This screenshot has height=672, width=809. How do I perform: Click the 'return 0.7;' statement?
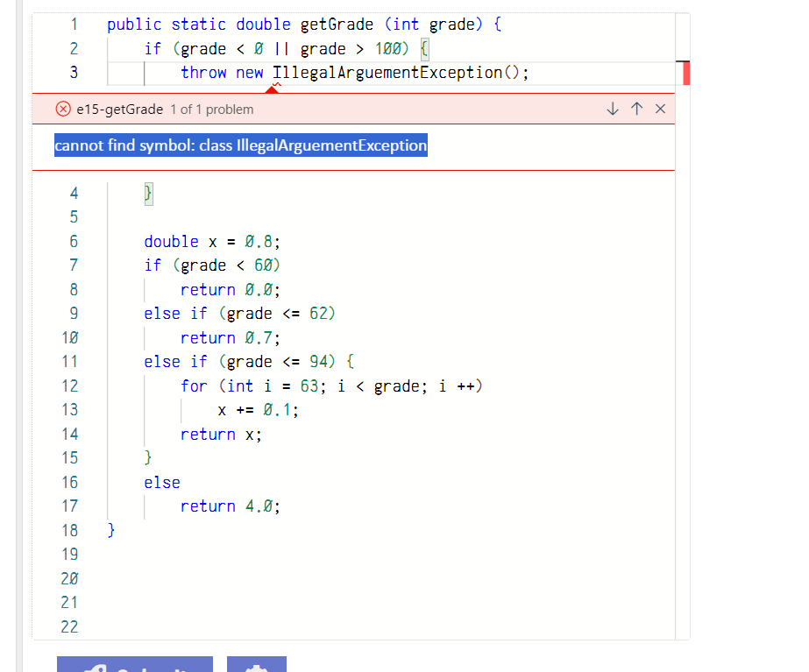click(x=231, y=338)
